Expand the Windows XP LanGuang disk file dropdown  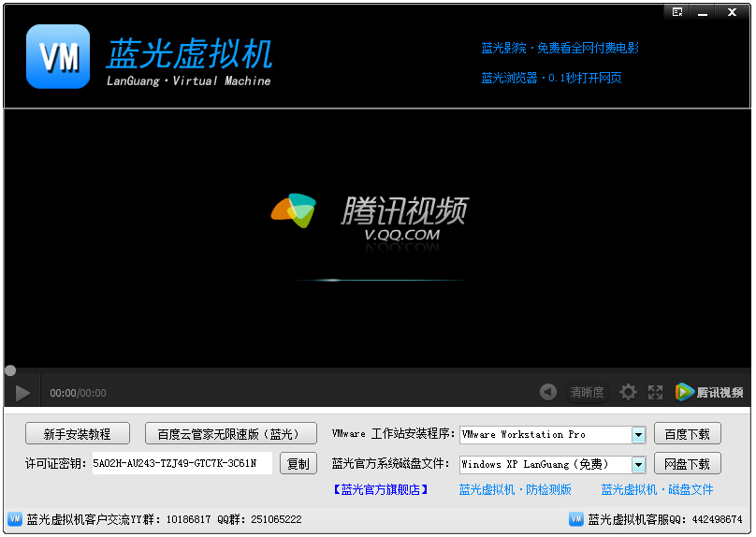(638, 464)
